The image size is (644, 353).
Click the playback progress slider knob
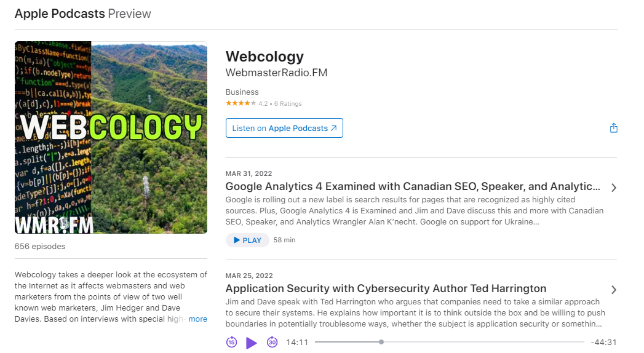[x=381, y=342]
